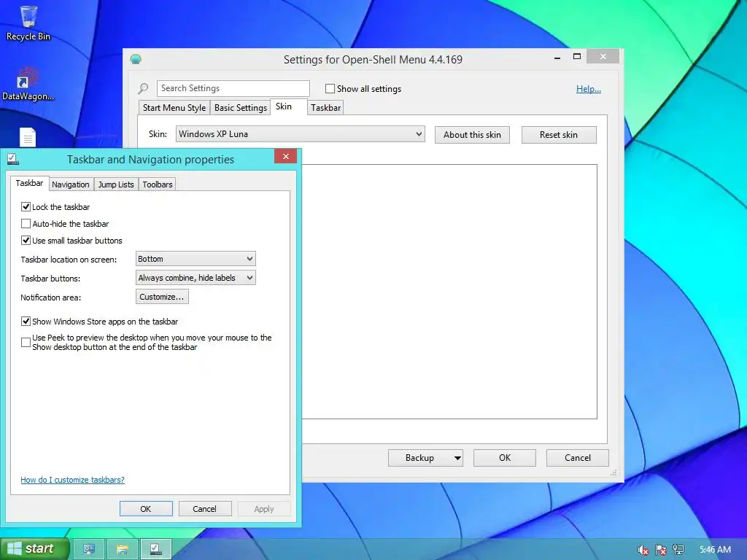Click the Reset skin button

pos(558,135)
